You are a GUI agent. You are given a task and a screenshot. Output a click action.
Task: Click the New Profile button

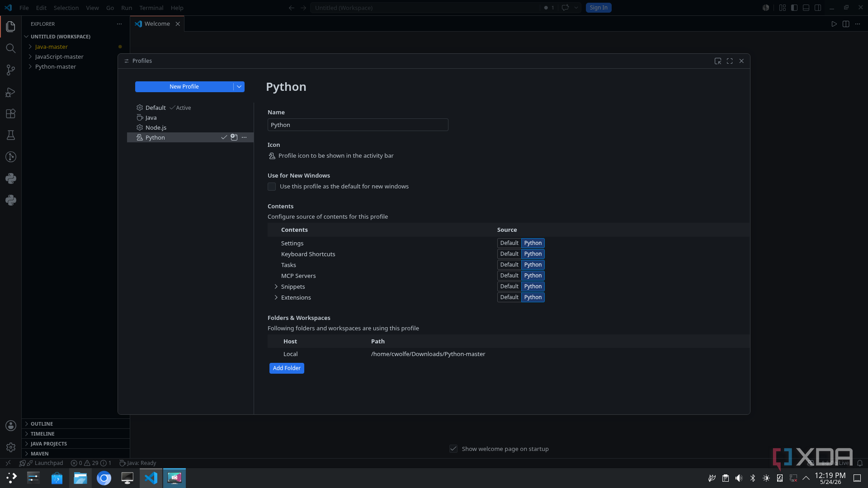(184, 87)
